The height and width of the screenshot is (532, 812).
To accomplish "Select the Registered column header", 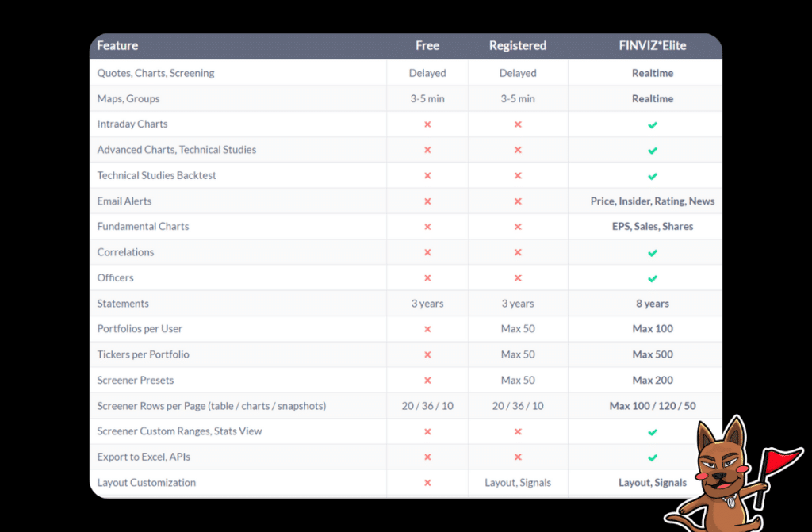I will [518, 45].
